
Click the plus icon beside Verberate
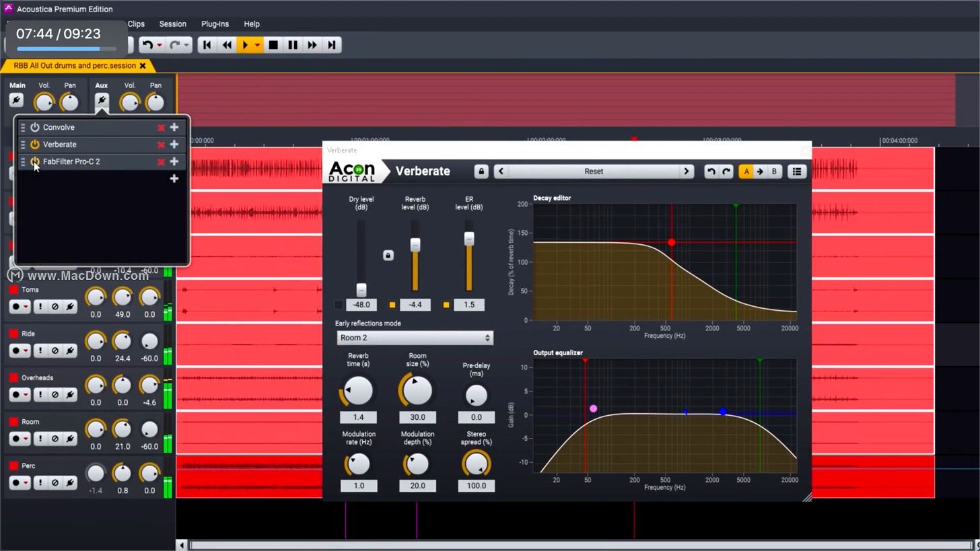174,144
